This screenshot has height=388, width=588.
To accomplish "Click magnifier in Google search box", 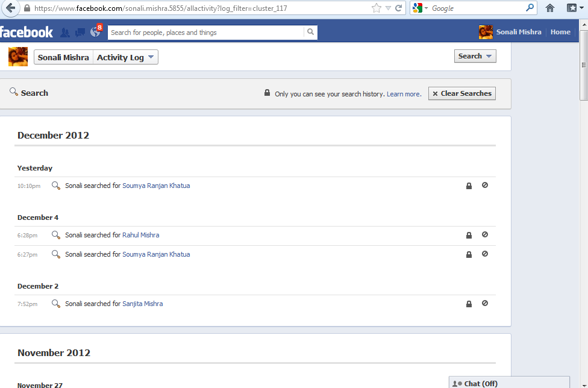I will click(x=530, y=8).
